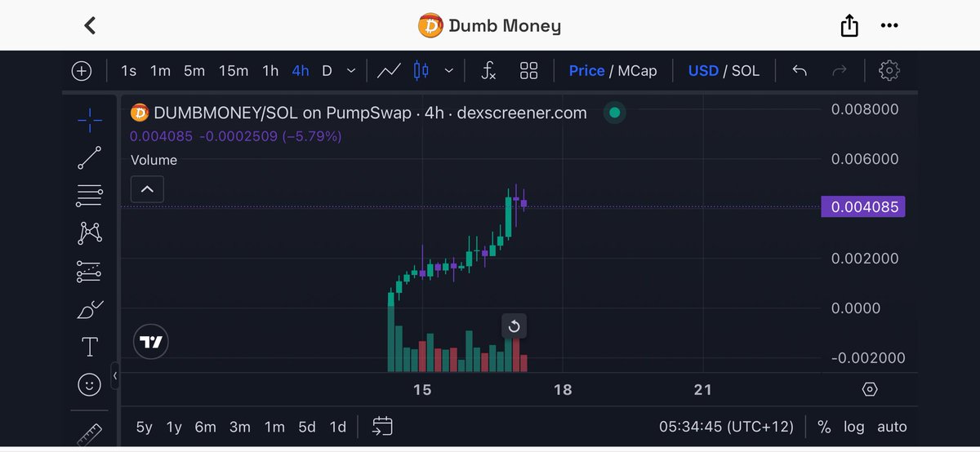This screenshot has width=980, height=452.
Task: Set date range to 5d
Action: tap(307, 427)
